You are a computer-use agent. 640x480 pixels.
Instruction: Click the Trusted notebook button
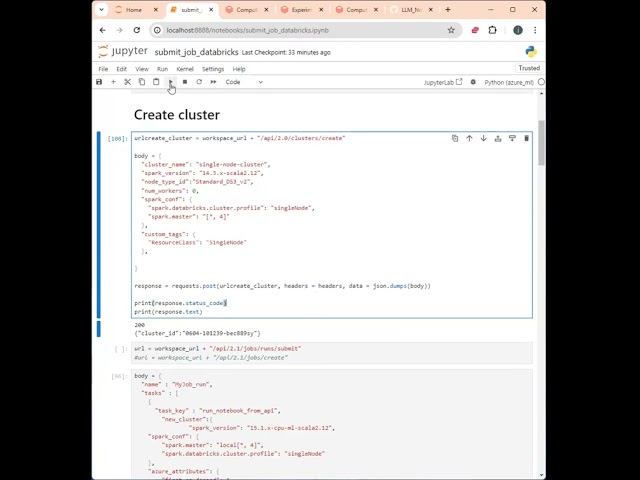tap(529, 68)
